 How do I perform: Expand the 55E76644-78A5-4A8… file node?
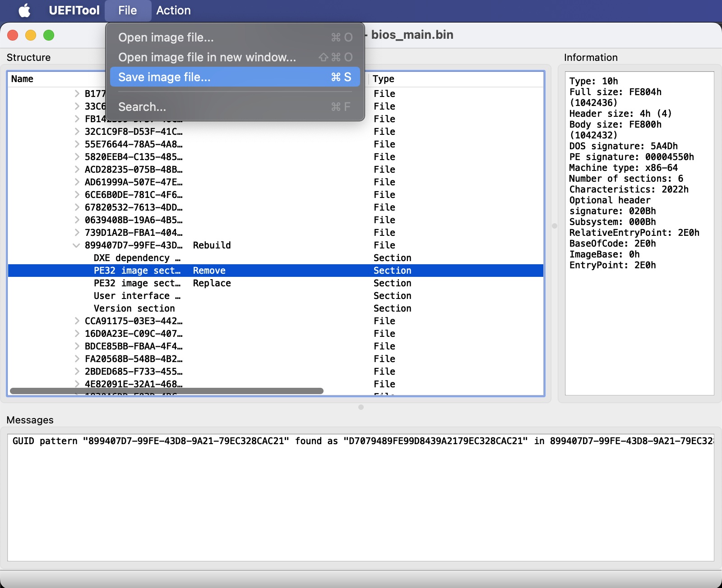77,144
